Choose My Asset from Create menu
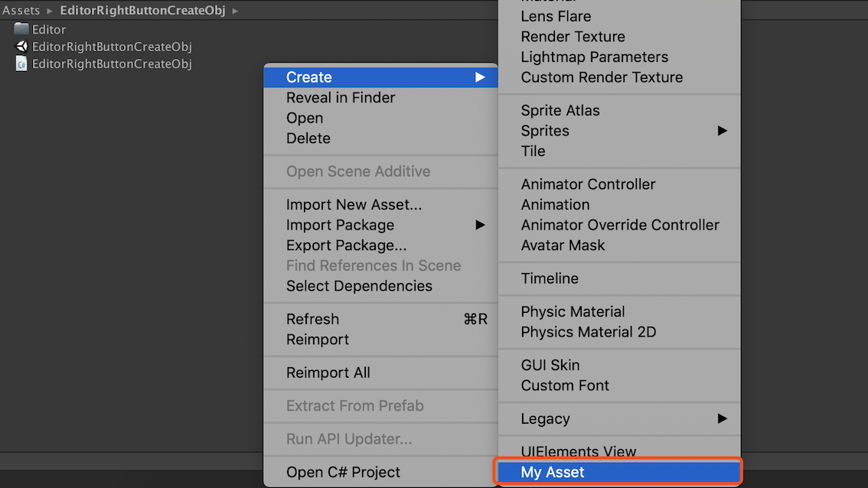Viewport: 868px width, 488px height. 553,472
